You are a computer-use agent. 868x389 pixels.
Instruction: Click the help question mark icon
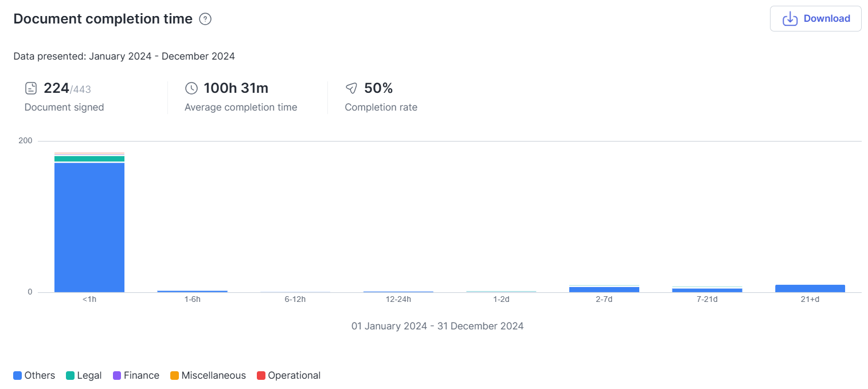point(205,19)
